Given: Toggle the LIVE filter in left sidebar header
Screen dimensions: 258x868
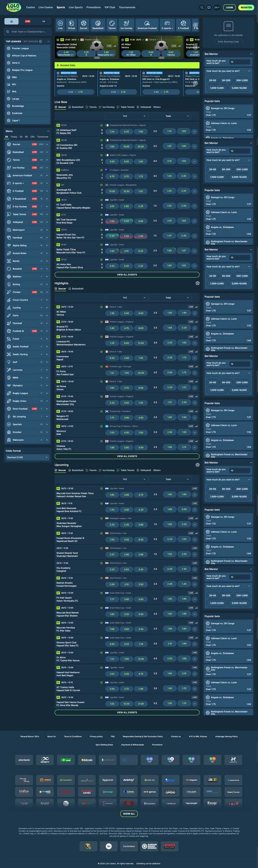Looking at the screenshot, I should click(28, 21).
